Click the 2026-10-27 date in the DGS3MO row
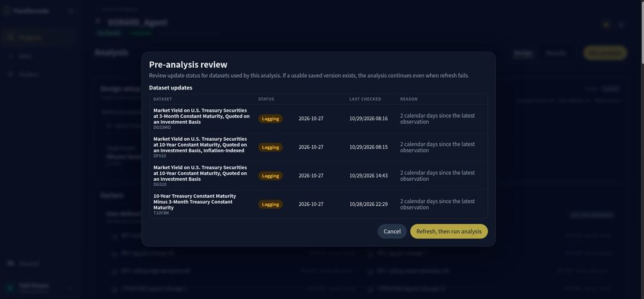644x299 pixels. [311, 118]
